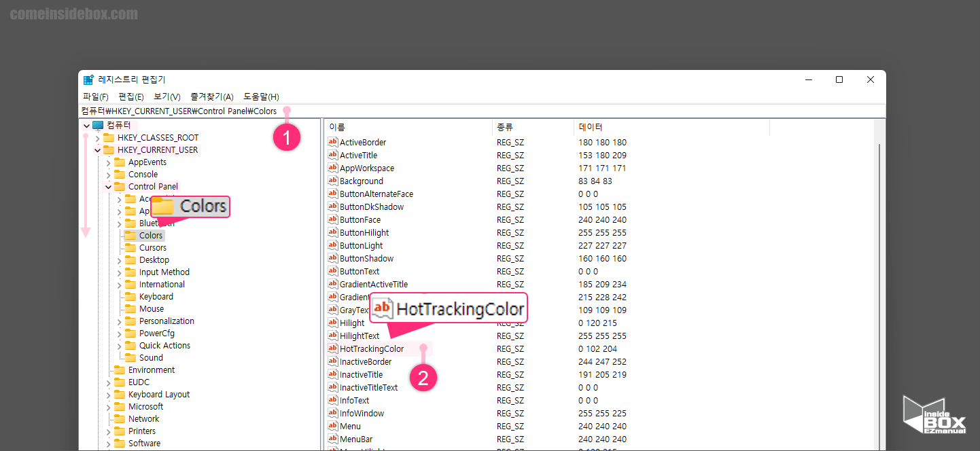The image size is (980, 451).
Task: Expand the HKEY_CLASSES_ROOT node
Action: [x=98, y=137]
